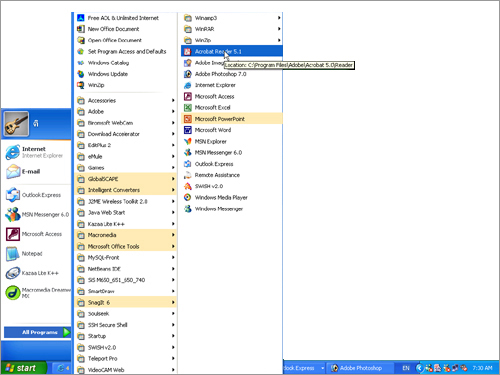
Task: Open the J2ME Wireless Toolkit 2.0 folder
Action: pos(125,201)
